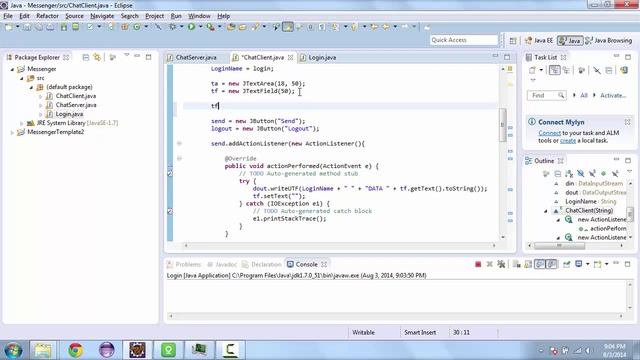Click Sort icon in Outline toolbar

569,174
